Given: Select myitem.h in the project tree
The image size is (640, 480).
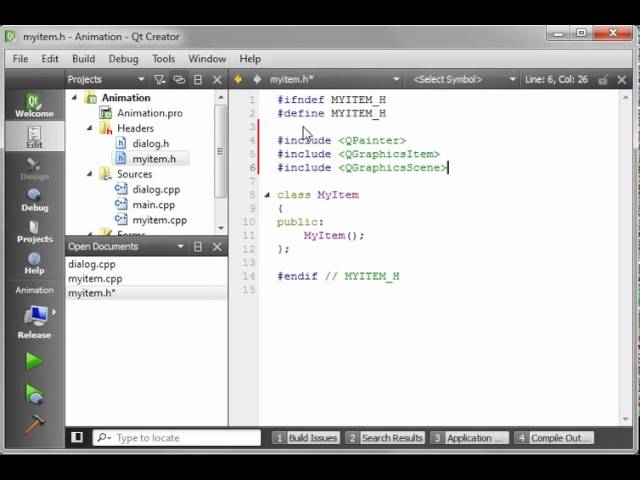Looking at the screenshot, I should [x=154, y=159].
